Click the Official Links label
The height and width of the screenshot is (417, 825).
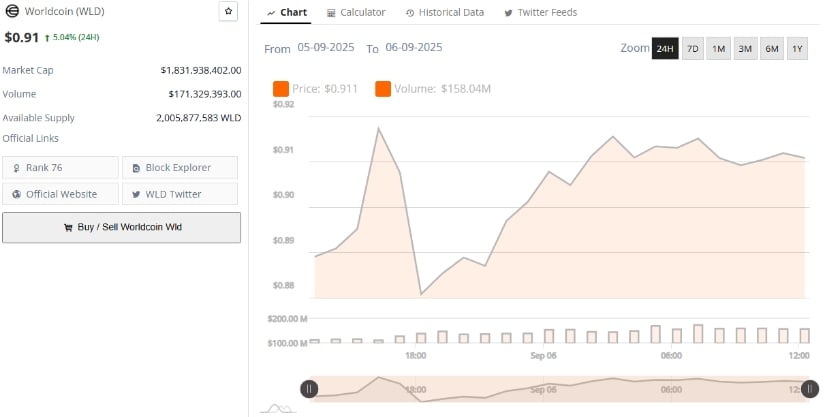point(31,138)
